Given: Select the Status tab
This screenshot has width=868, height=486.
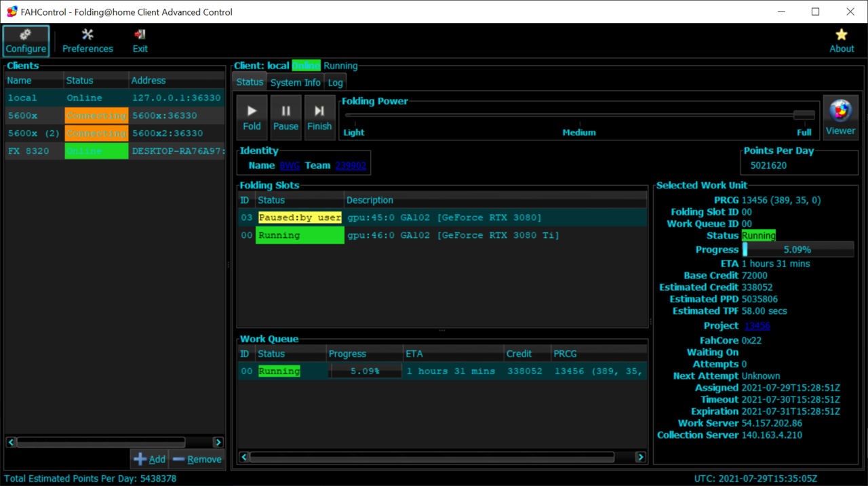Looking at the screenshot, I should pos(249,82).
